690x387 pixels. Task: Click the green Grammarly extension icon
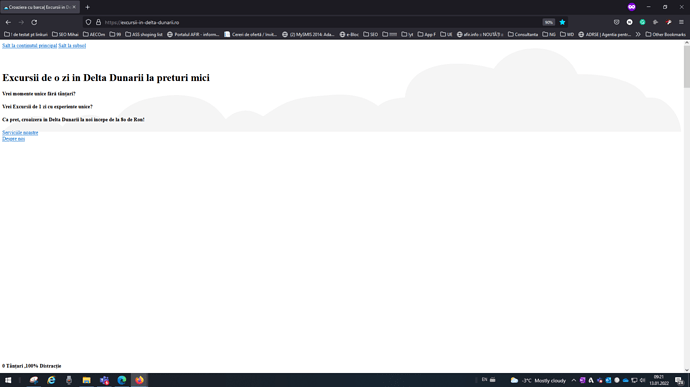(642, 22)
